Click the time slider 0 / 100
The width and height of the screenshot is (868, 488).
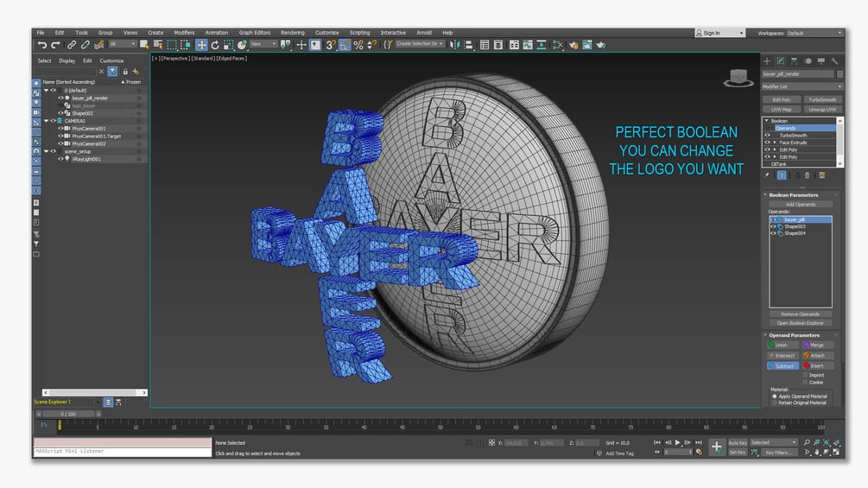68,414
